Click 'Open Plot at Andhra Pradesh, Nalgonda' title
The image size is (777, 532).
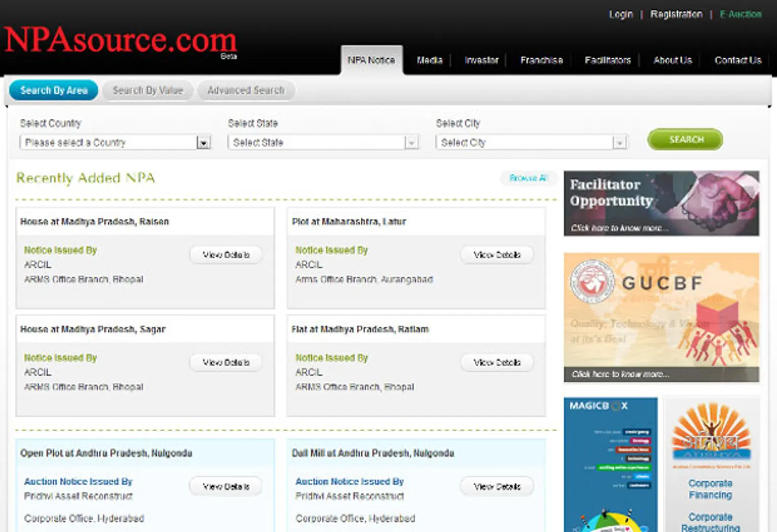pos(106,453)
